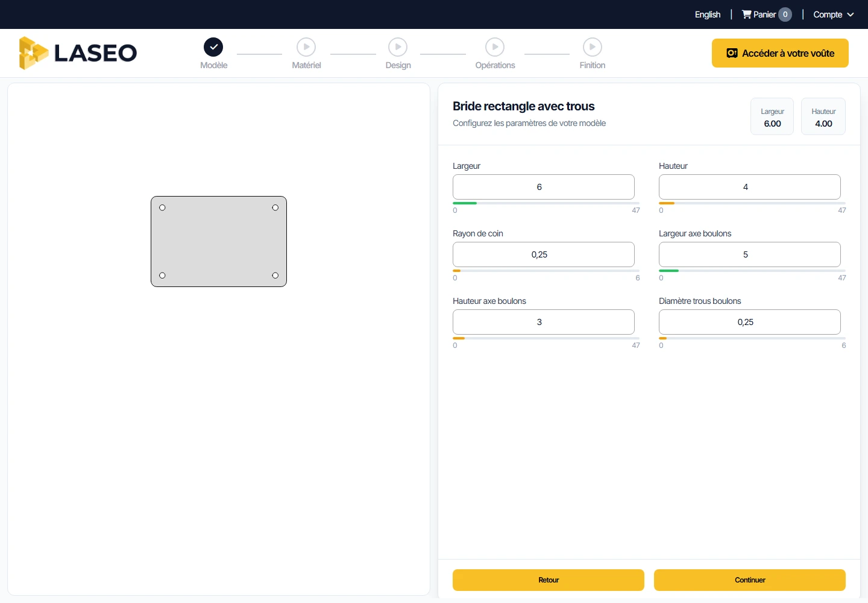Click the flange preview drawing
Viewport: 868px width, 603px height.
[219, 241]
